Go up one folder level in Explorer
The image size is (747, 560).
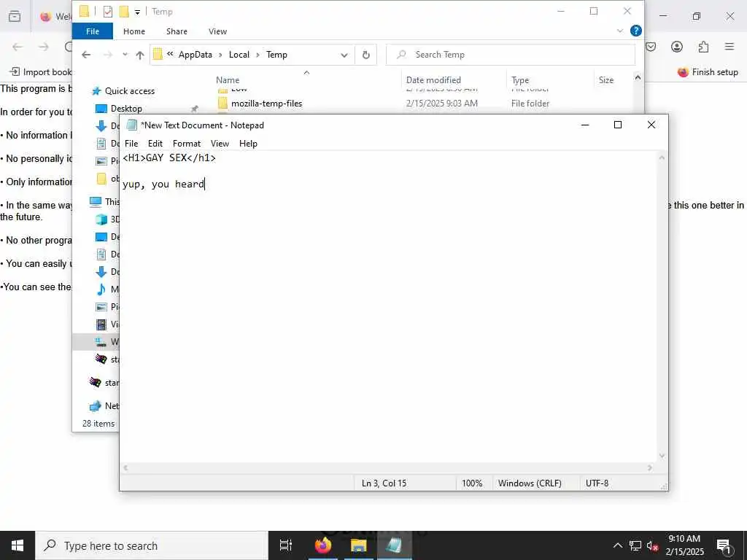pyautogui.click(x=140, y=55)
